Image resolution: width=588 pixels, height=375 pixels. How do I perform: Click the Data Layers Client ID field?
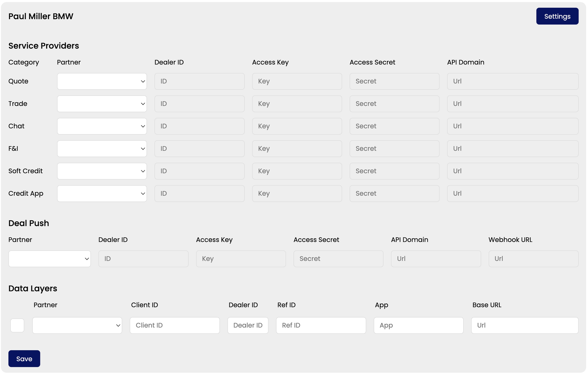(175, 325)
